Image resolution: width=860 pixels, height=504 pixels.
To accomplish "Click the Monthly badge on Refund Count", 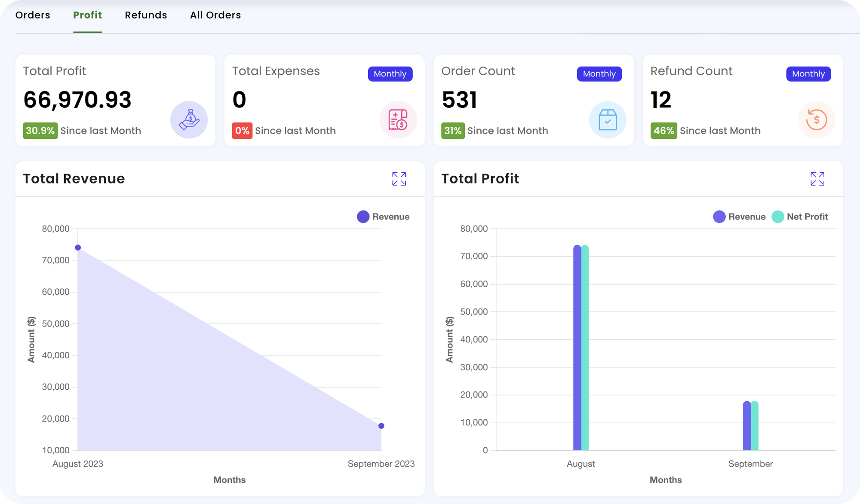I will tap(808, 73).
